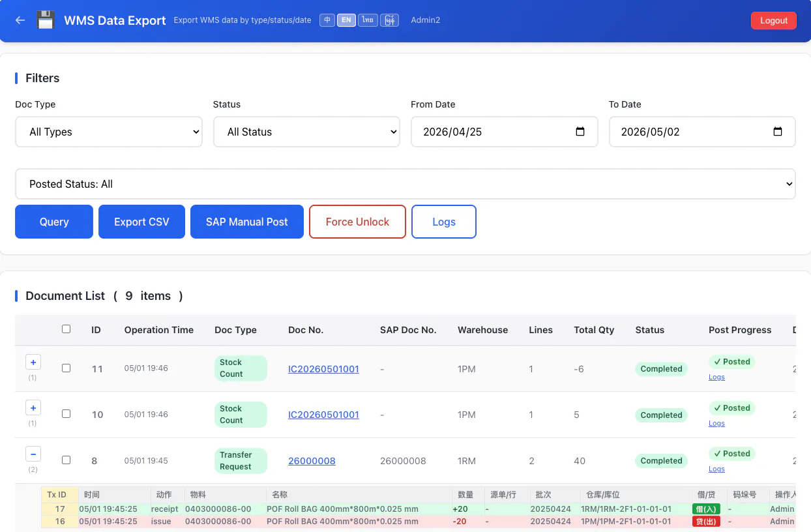Screen dimensions: 811x532
Task: Switch language to Chinese 中
Action: [327, 20]
